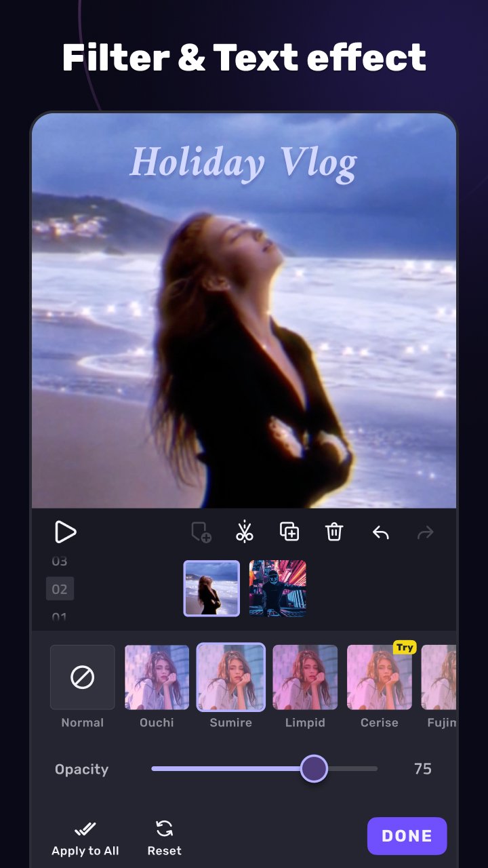Click the duplicate clip icon
The image size is (488, 868).
(289, 532)
